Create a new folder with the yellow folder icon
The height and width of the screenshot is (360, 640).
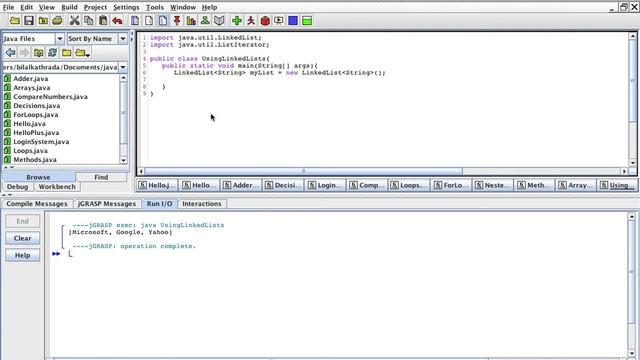click(x=67, y=53)
